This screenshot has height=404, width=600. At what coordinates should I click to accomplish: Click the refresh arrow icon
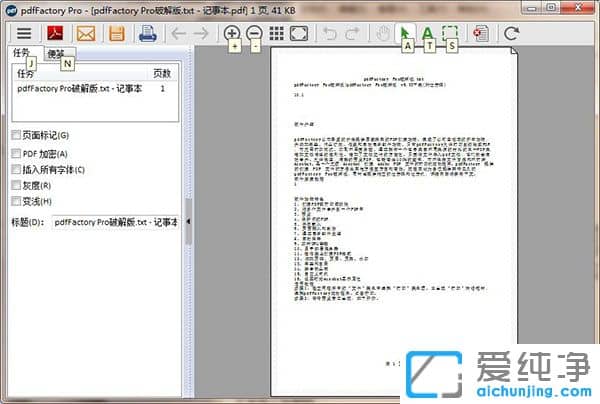pos(512,34)
